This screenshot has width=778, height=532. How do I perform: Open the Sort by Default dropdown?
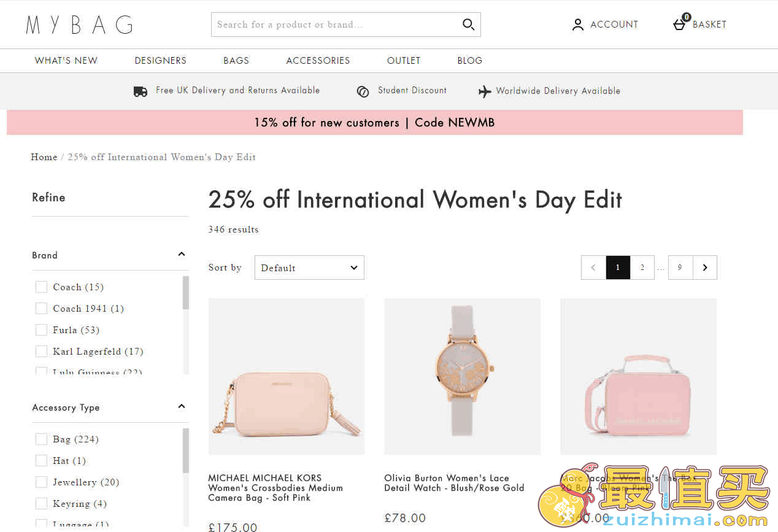pyautogui.click(x=309, y=268)
